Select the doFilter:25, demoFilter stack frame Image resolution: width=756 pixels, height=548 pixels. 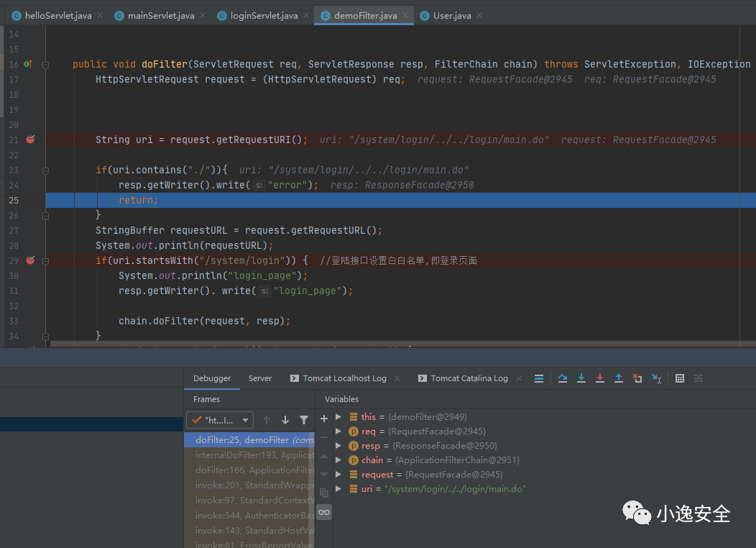coord(249,440)
